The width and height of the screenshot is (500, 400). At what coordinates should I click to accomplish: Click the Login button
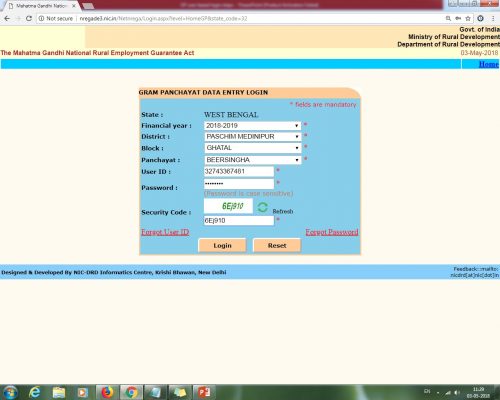pyautogui.click(x=222, y=246)
